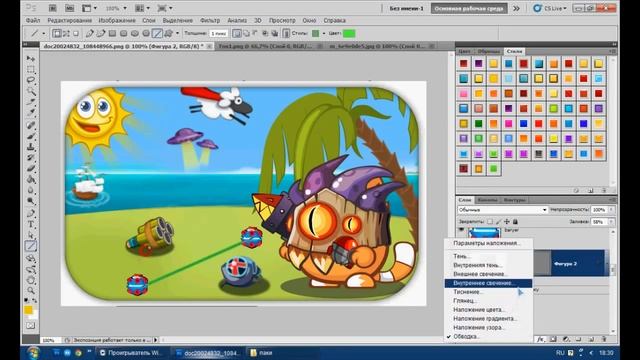Image resolution: width=640 pixels, height=360 pixels.
Task: Select the Lasso tool
Action: coord(31,80)
